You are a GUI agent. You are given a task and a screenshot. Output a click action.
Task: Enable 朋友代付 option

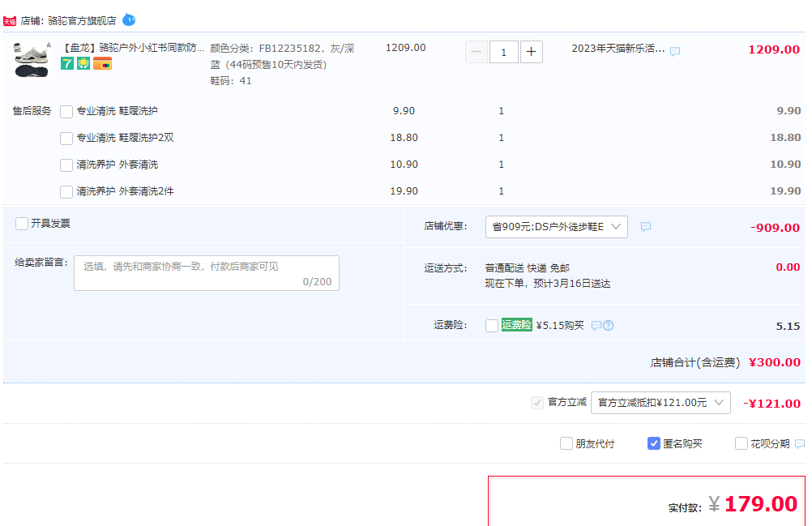point(566,443)
